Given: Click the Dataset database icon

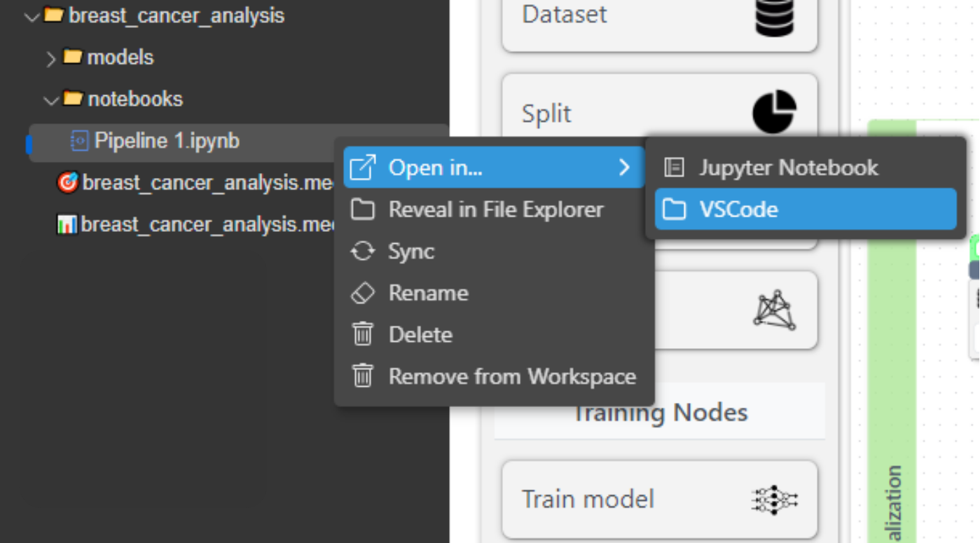Looking at the screenshot, I should click(774, 15).
